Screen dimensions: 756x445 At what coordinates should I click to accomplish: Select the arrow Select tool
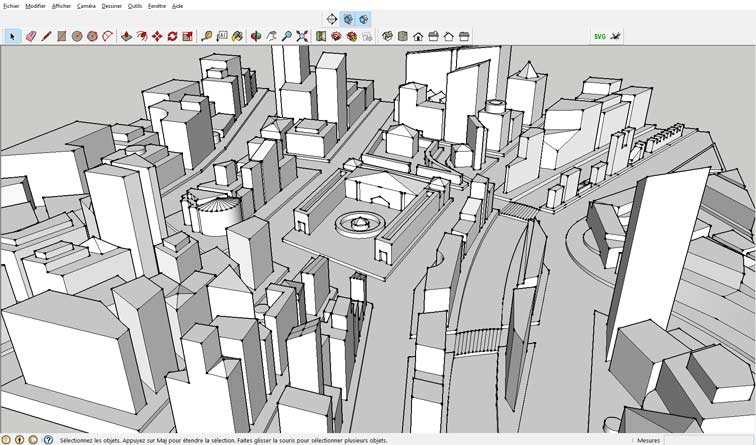(13, 36)
